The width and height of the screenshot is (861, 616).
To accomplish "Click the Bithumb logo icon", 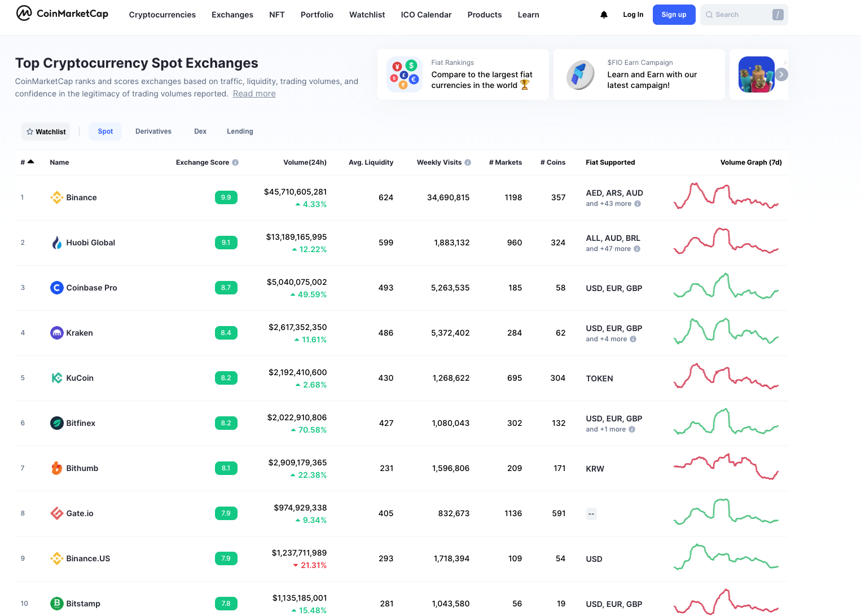I will [x=57, y=468].
